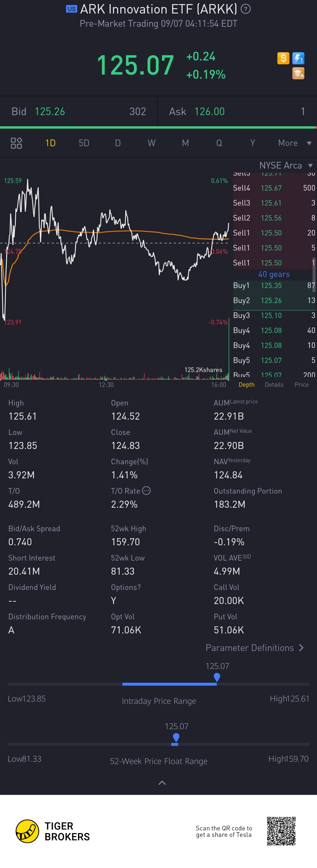Tap the Bid/Ask Spread 0.740 value
The height and width of the screenshot is (868, 317).
[x=20, y=542]
